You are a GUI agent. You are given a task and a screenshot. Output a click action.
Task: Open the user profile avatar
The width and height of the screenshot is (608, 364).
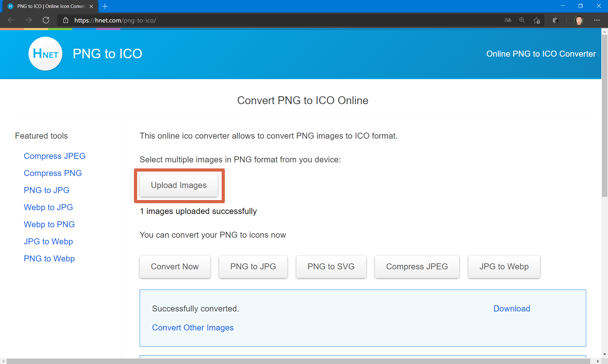point(579,20)
